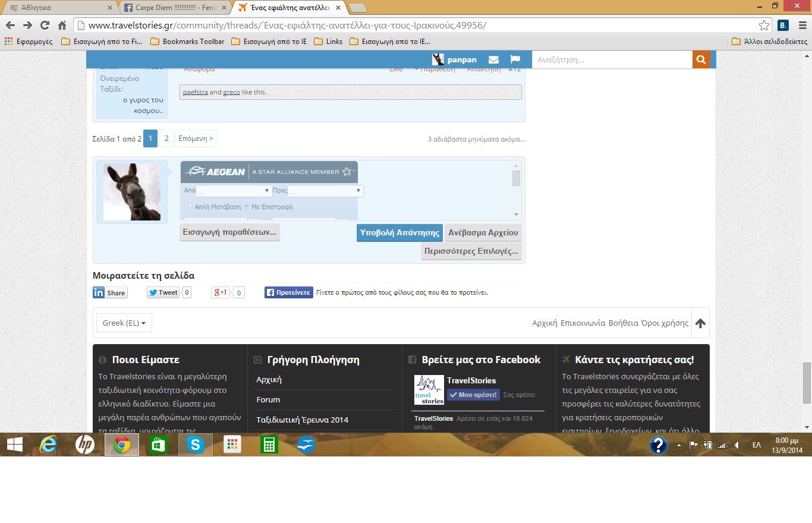812x523 pixels.
Task: Show hidden system tray icons arrow
Action: point(679,445)
